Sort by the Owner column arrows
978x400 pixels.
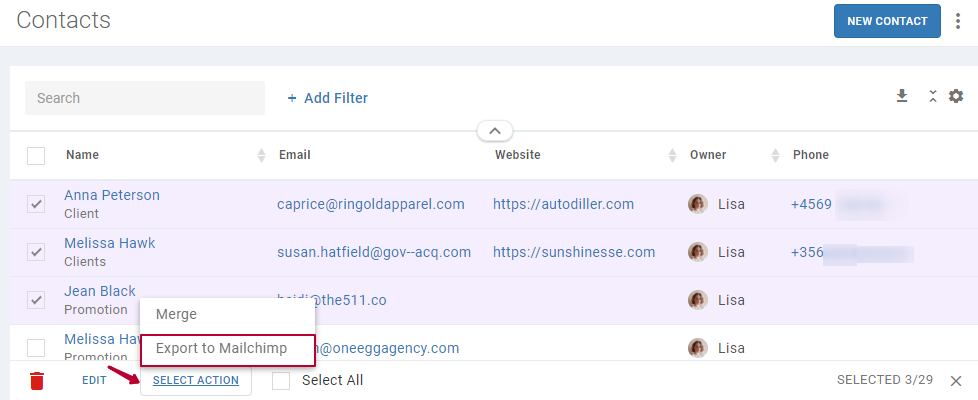pyautogui.click(x=775, y=155)
